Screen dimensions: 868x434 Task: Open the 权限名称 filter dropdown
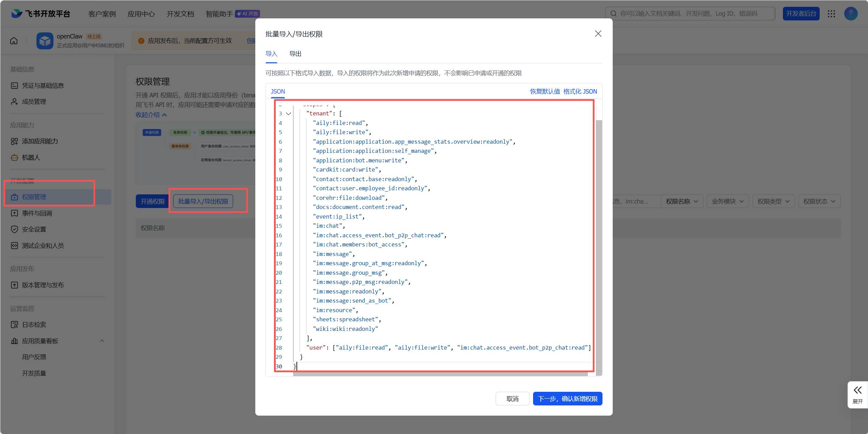pyautogui.click(x=681, y=202)
